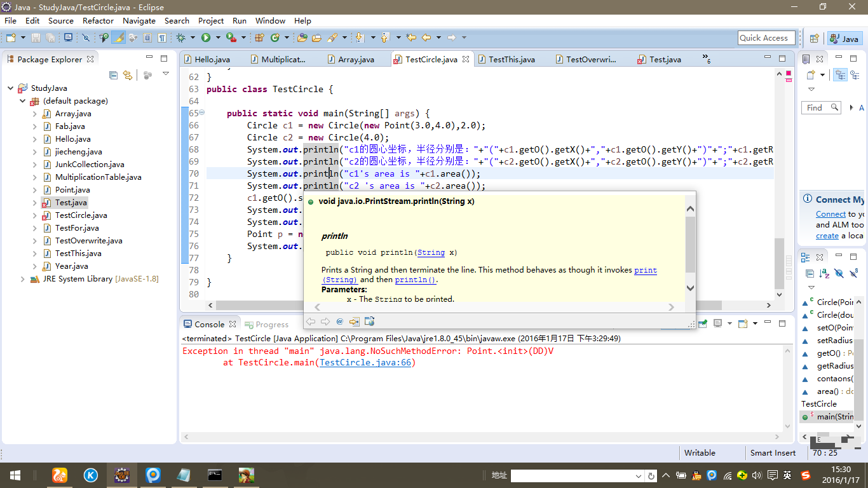The width and height of the screenshot is (868, 488).
Task: Open the Debug button dropdown arrow
Action: click(x=193, y=38)
